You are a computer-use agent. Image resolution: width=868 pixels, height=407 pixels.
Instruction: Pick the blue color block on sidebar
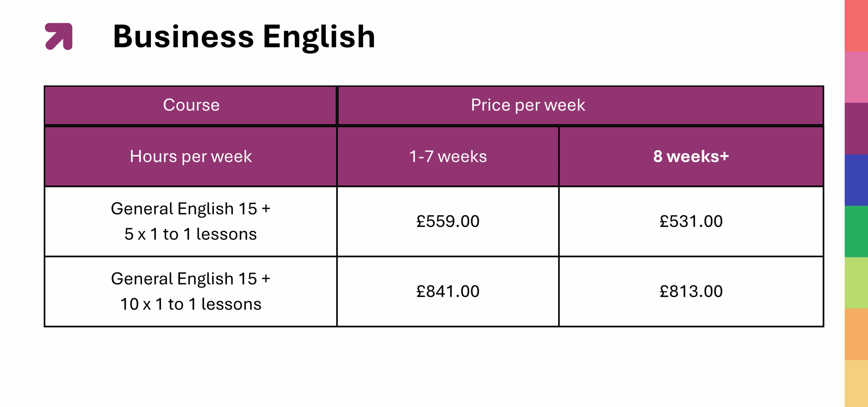click(856, 180)
